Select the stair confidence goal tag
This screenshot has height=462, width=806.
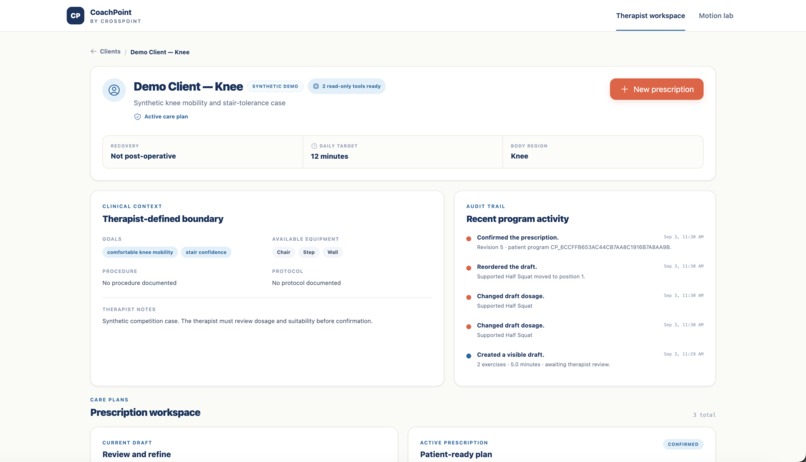click(x=206, y=252)
